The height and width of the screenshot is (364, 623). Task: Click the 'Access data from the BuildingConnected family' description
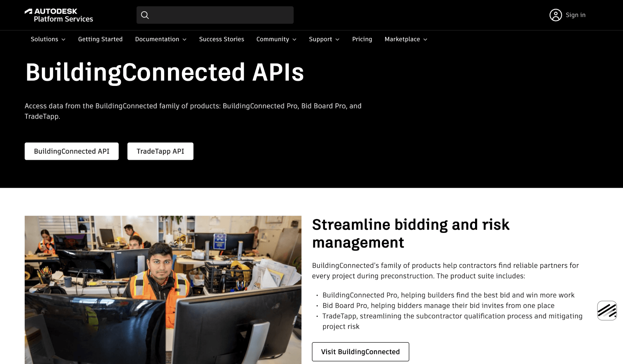pyautogui.click(x=193, y=111)
